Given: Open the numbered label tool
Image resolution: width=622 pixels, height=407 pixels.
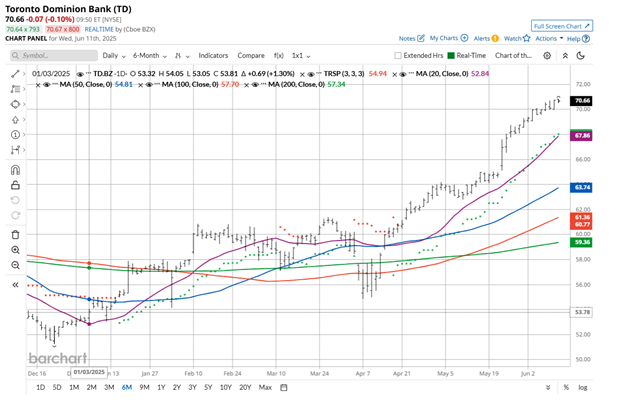Looking at the screenshot, I should [x=15, y=135].
